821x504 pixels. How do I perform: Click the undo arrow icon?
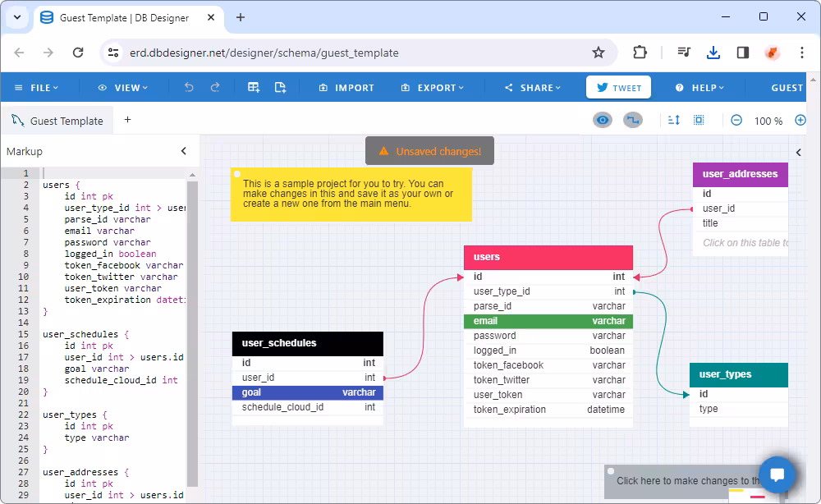189,87
